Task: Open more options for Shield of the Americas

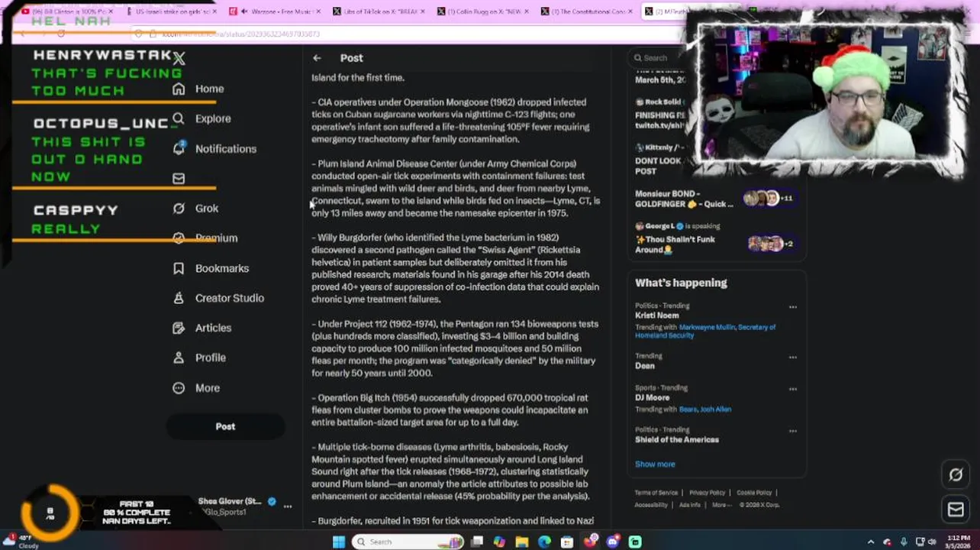Action: 793,431
